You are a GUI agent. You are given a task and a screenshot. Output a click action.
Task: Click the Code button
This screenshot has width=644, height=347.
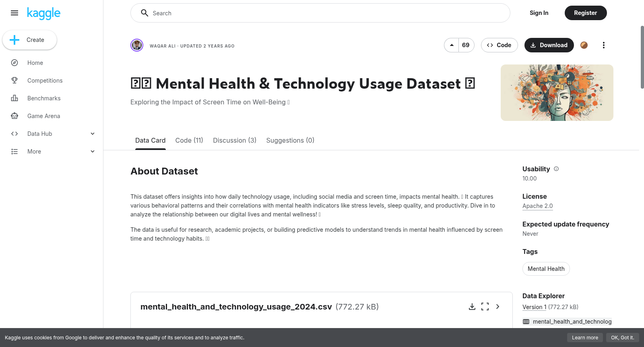(499, 45)
